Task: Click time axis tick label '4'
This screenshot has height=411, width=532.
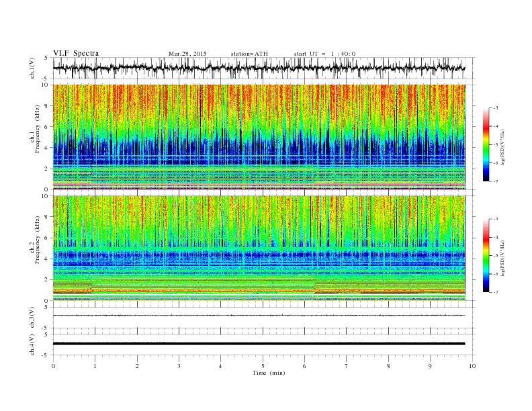Action: [x=220, y=366]
